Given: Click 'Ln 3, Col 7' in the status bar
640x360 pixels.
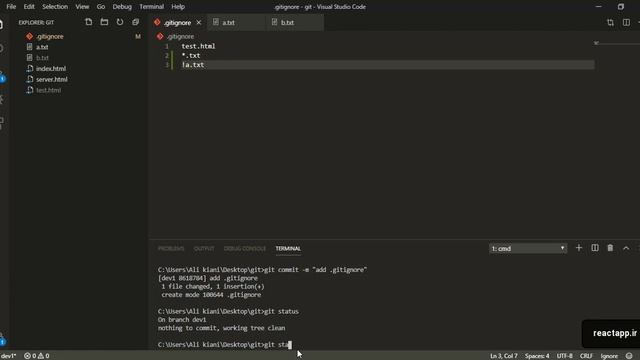Looking at the screenshot, I should [504, 356].
